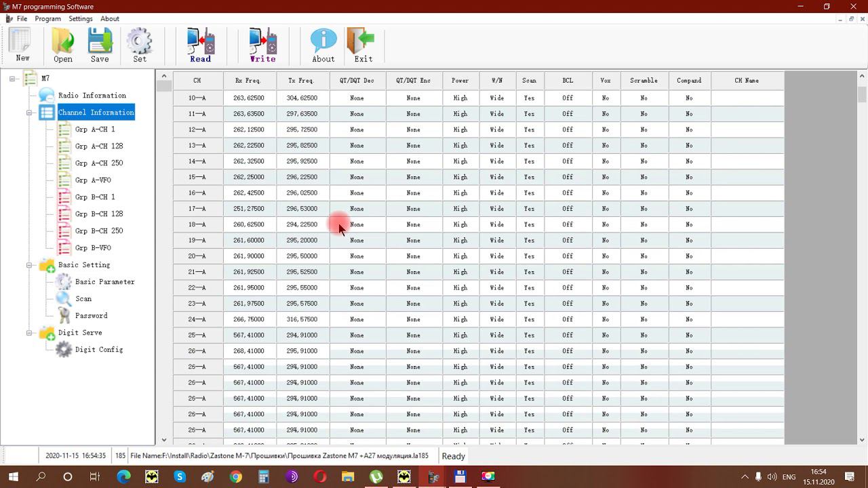Select Rx Freq. 266,75000 of channel 24—A
Viewport: 868px width, 488px height.
pyautogui.click(x=250, y=319)
